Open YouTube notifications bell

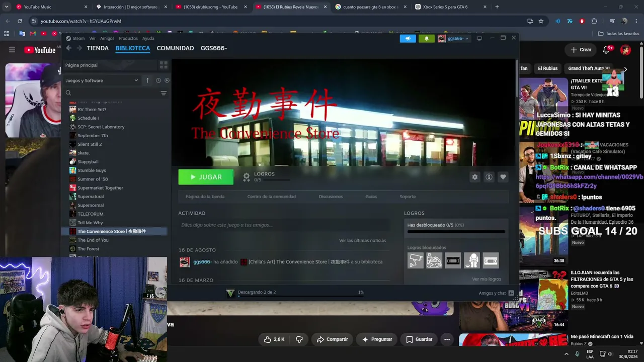point(606,50)
